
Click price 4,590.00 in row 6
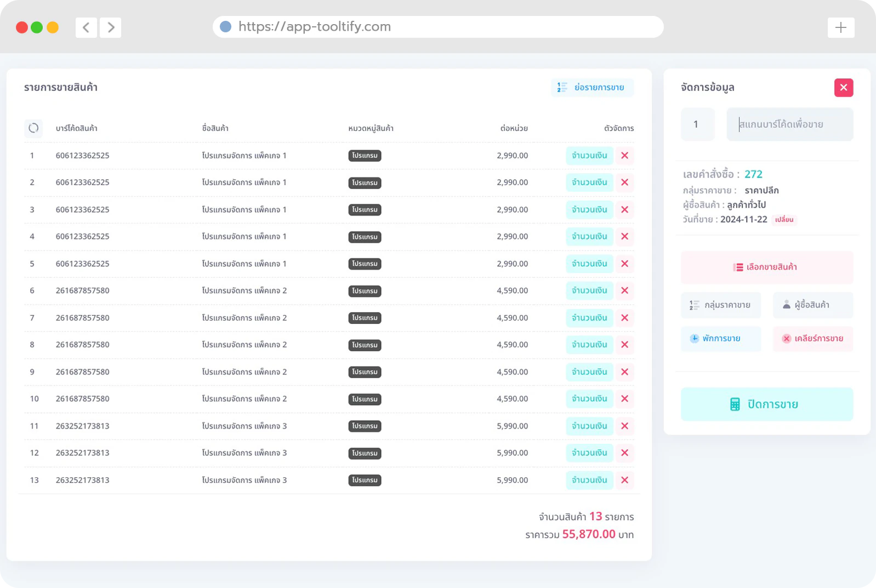click(x=513, y=290)
